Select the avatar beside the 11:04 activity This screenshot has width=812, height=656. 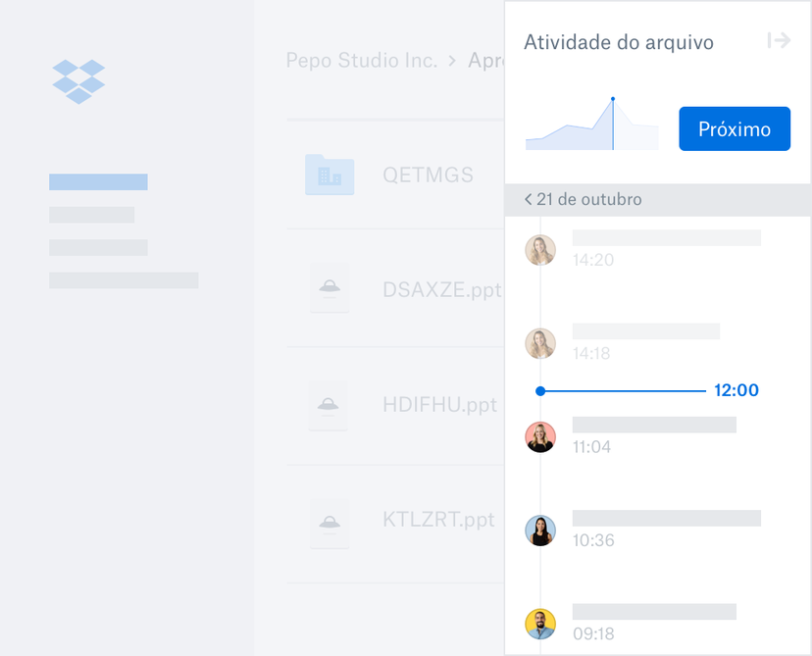[540, 437]
